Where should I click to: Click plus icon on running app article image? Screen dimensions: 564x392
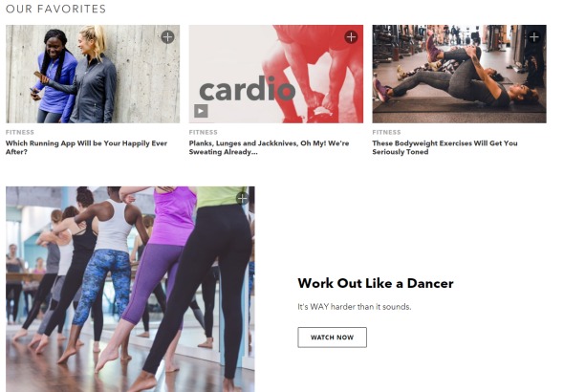[167, 37]
